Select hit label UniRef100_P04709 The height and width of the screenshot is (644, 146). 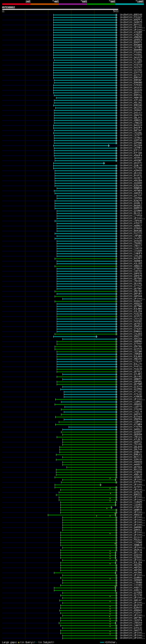tap(131, 65)
